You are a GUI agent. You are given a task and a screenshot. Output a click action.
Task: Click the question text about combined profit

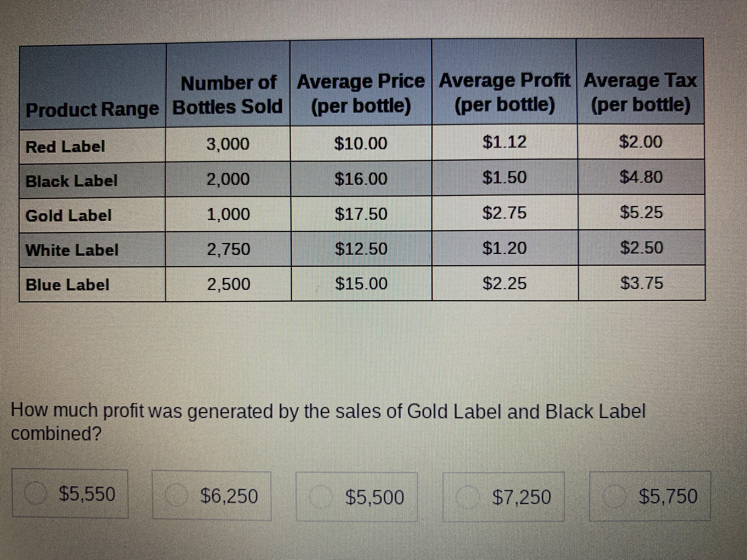[328, 422]
